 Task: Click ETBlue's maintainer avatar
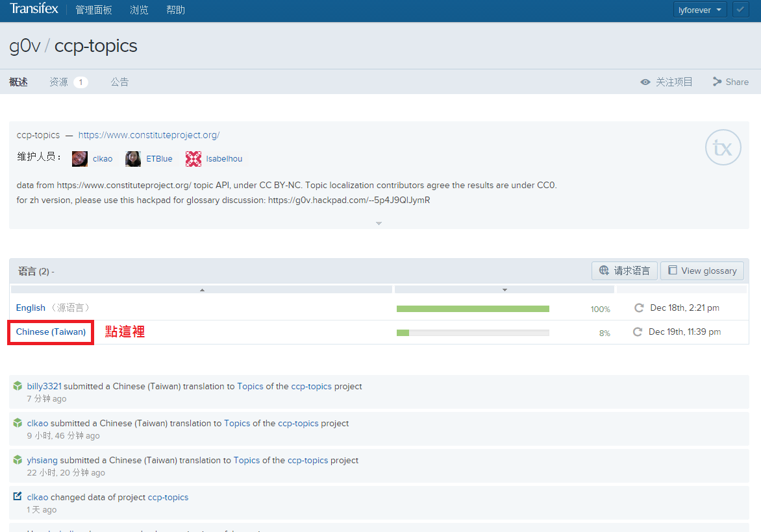click(133, 158)
